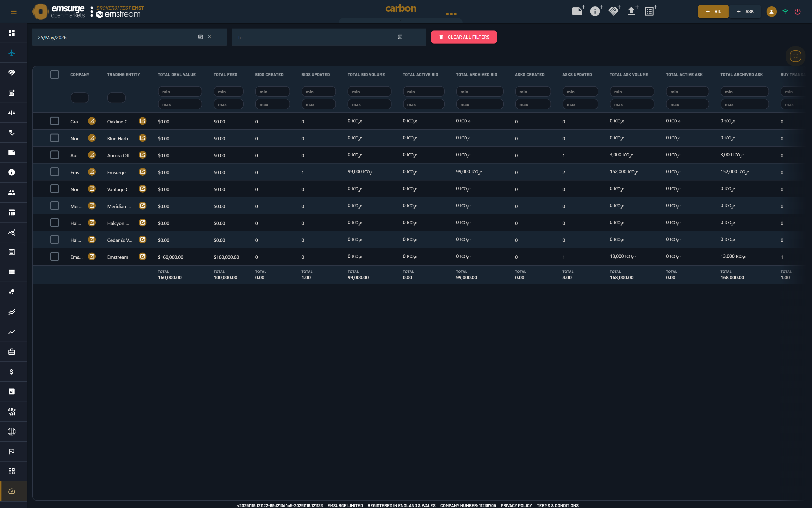
Task: Open the handshake deals sidebar icon
Action: coord(12,73)
